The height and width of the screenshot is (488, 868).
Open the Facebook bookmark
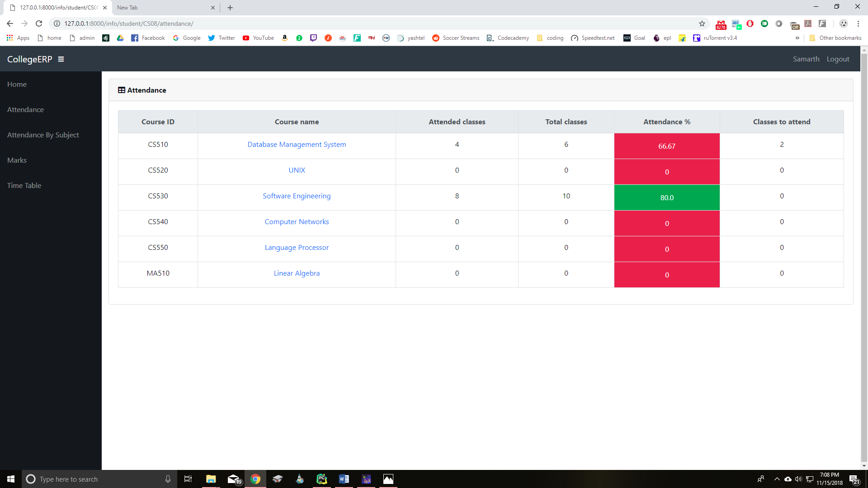click(x=148, y=38)
